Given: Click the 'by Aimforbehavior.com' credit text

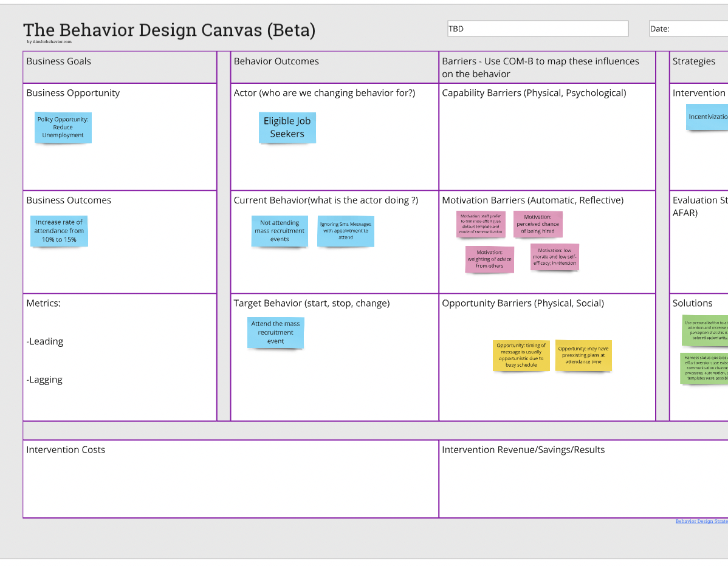Looking at the screenshot, I should tap(49, 42).
